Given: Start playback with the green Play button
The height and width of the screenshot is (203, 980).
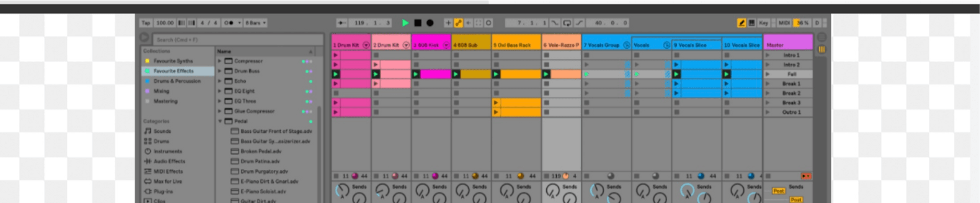Looking at the screenshot, I should coord(405,23).
